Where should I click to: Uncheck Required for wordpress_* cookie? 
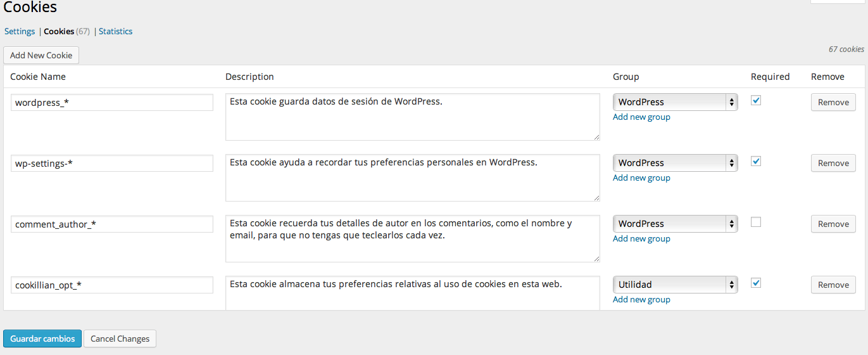click(756, 100)
